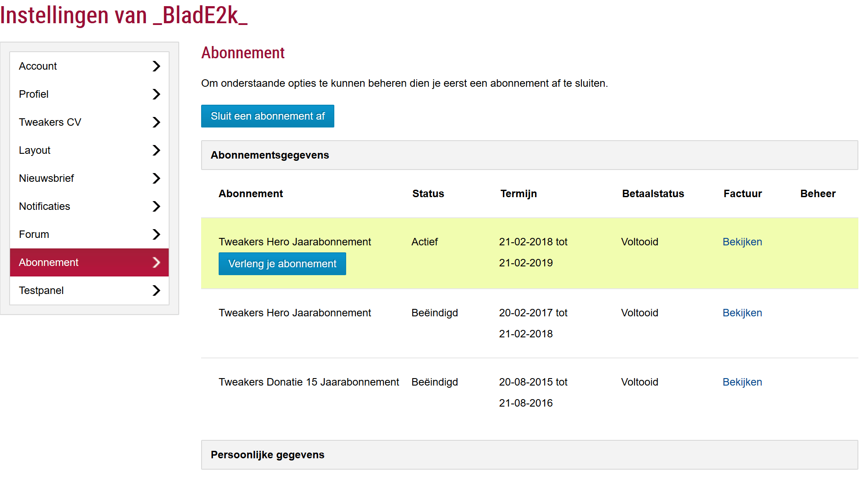Click the chevron arrow beside Account

[x=156, y=66]
